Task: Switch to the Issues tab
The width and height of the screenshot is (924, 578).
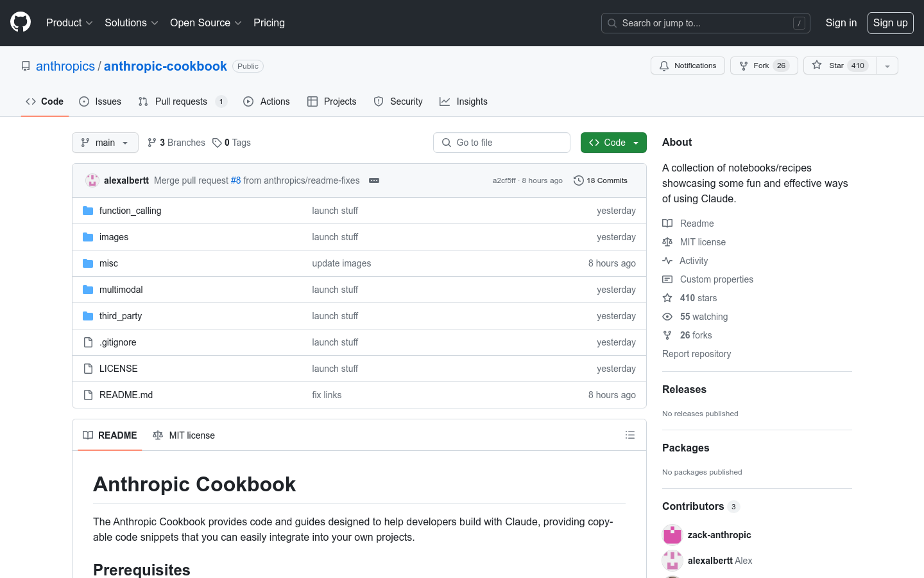Action: [100, 101]
